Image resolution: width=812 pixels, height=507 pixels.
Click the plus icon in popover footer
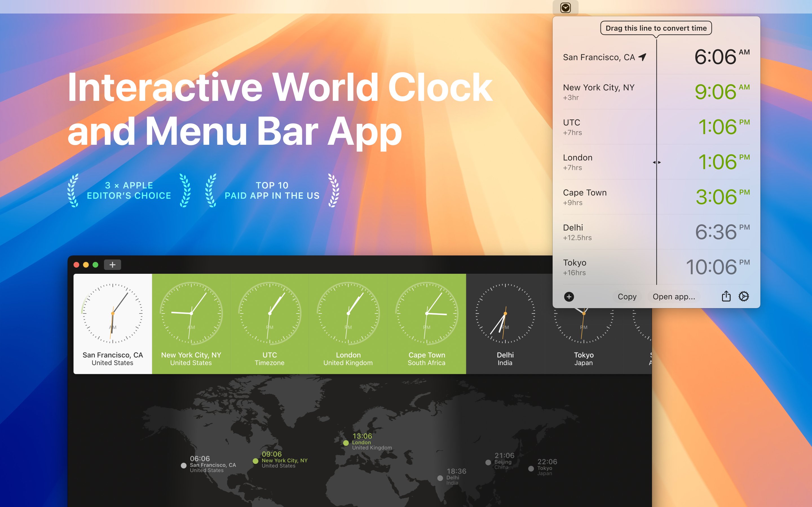(x=569, y=296)
